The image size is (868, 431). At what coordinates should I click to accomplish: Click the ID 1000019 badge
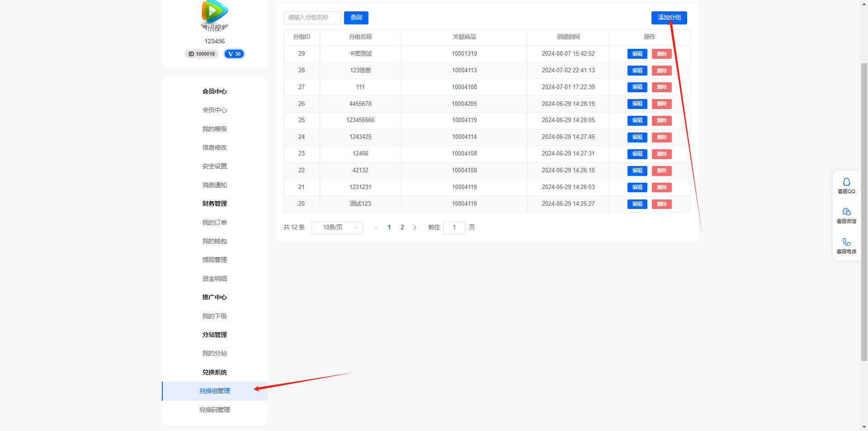tap(202, 54)
